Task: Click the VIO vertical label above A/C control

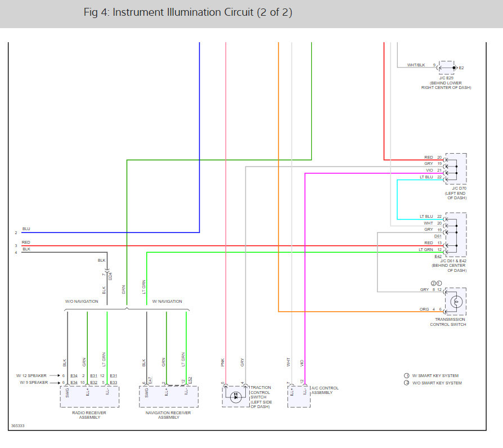Action: point(302,363)
